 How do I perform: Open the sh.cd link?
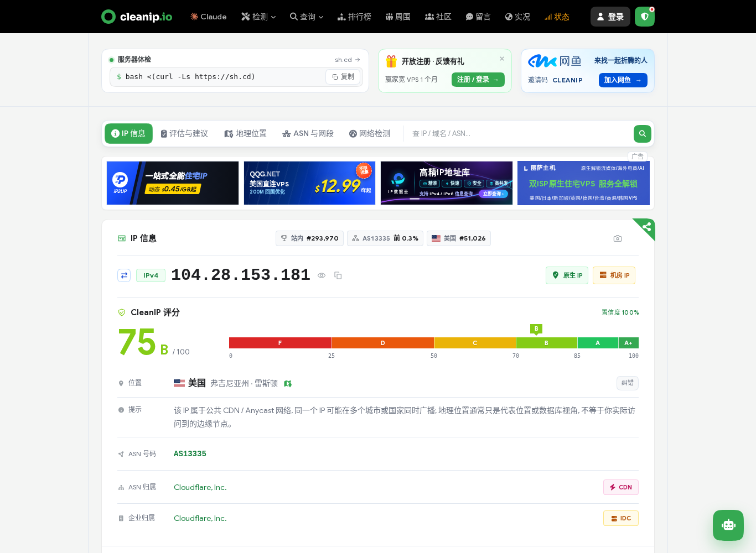point(347,60)
